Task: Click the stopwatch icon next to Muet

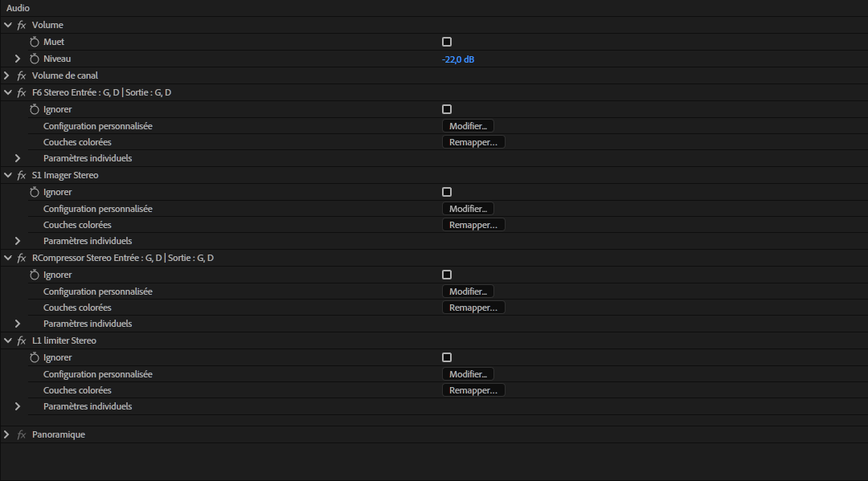Action: click(x=35, y=42)
